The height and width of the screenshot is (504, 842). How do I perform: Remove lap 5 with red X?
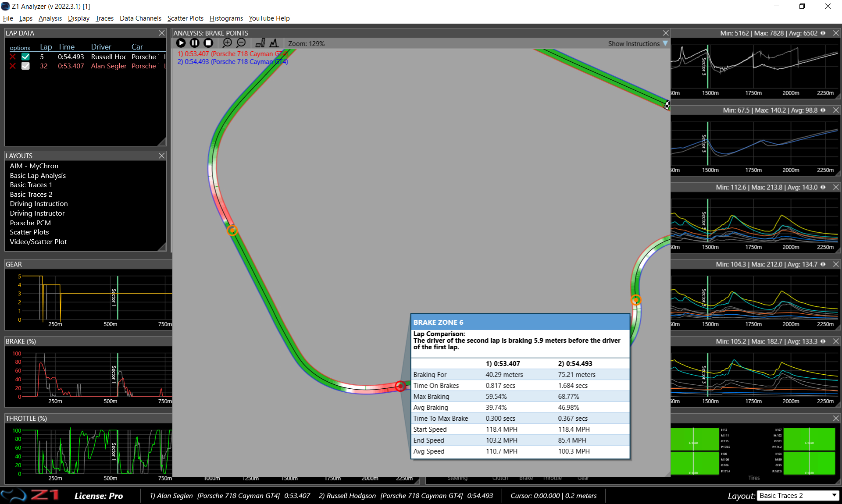tap(13, 57)
